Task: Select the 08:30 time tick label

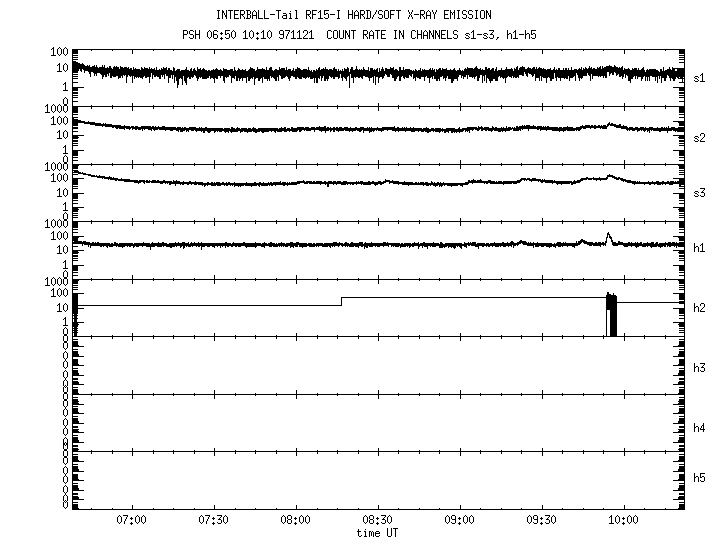Action: point(377,521)
